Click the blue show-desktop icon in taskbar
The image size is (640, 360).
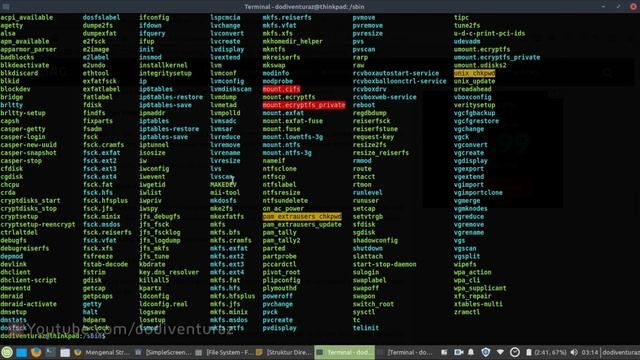21,352
